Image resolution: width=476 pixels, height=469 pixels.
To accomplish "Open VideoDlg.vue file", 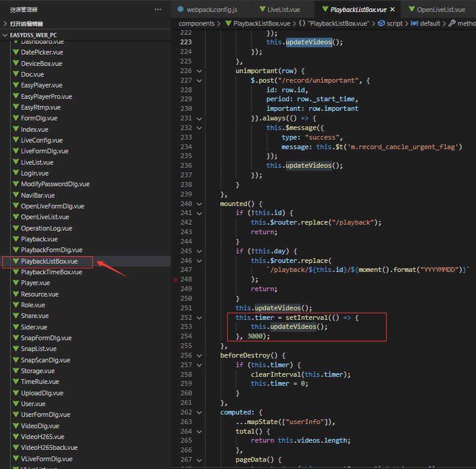I will 40,426.
